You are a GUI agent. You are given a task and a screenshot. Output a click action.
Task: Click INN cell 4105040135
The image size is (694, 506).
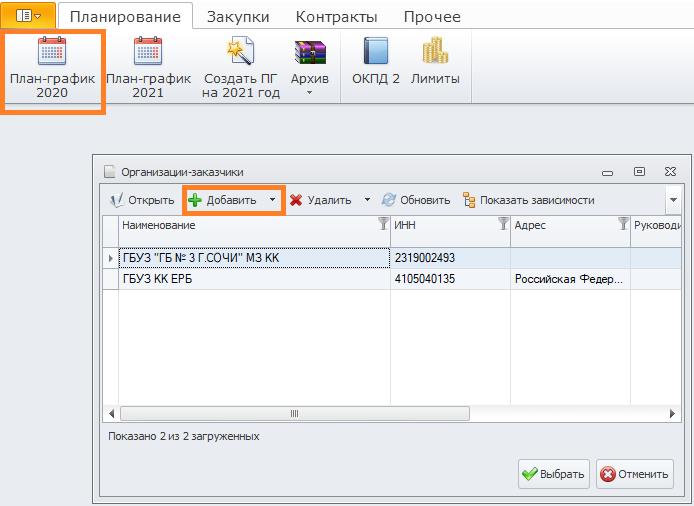pyautogui.click(x=450, y=279)
